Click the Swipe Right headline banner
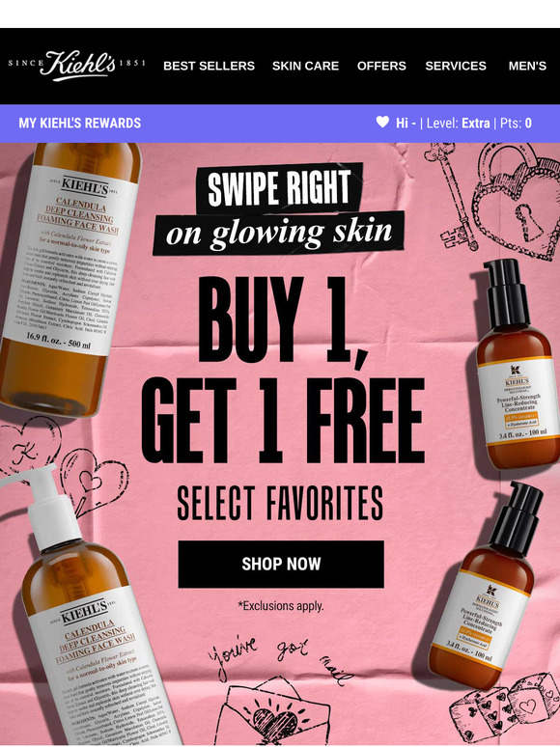 [279, 208]
